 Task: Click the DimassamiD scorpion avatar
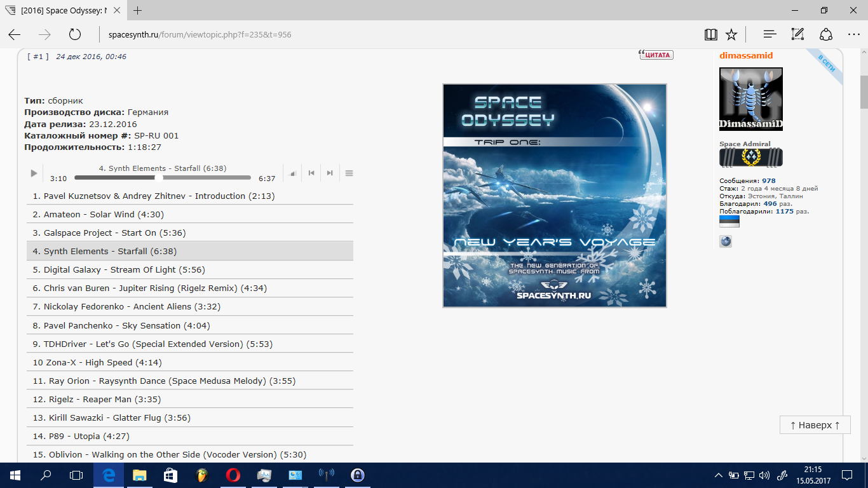tap(751, 99)
